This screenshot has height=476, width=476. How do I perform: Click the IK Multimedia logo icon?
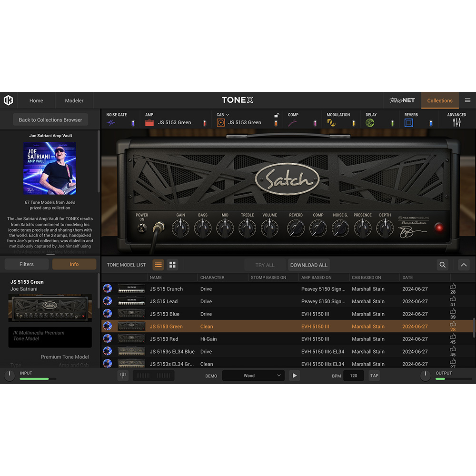point(9,100)
